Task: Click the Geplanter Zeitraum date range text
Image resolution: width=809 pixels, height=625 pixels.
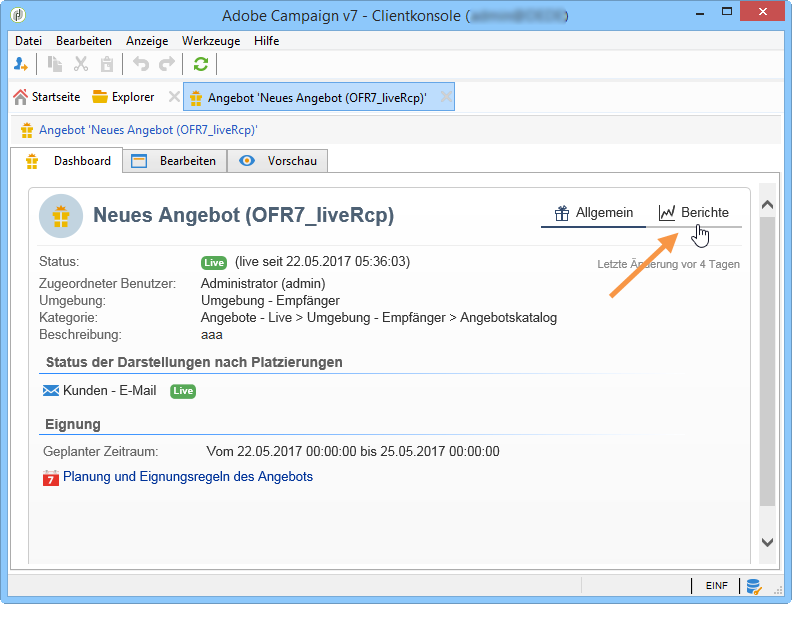Action: pyautogui.click(x=353, y=452)
